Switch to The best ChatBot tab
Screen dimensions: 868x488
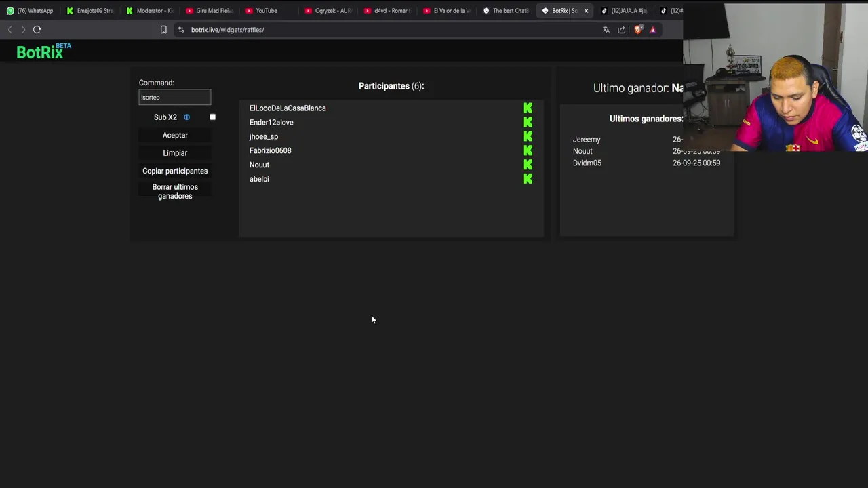point(506,11)
